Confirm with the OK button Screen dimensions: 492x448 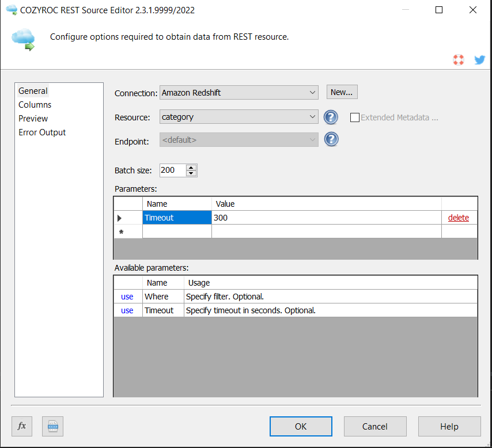[x=301, y=426]
